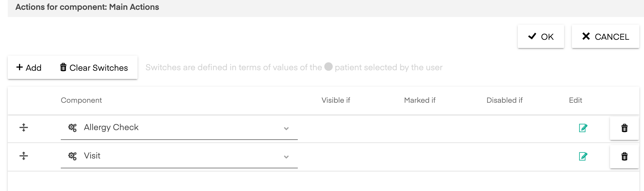Click Clear Switches button
Screen dimensions: 644x191
pos(94,68)
